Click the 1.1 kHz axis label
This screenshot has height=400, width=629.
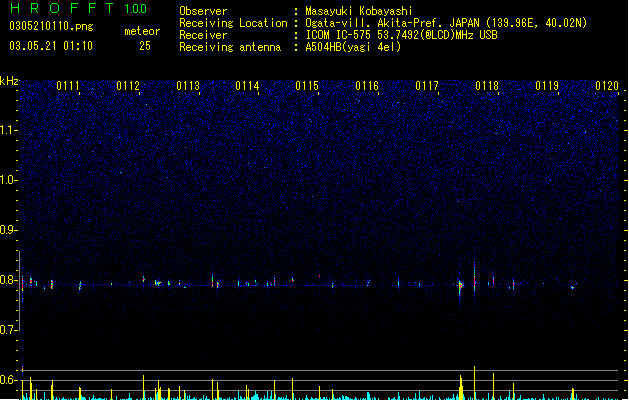coord(9,130)
